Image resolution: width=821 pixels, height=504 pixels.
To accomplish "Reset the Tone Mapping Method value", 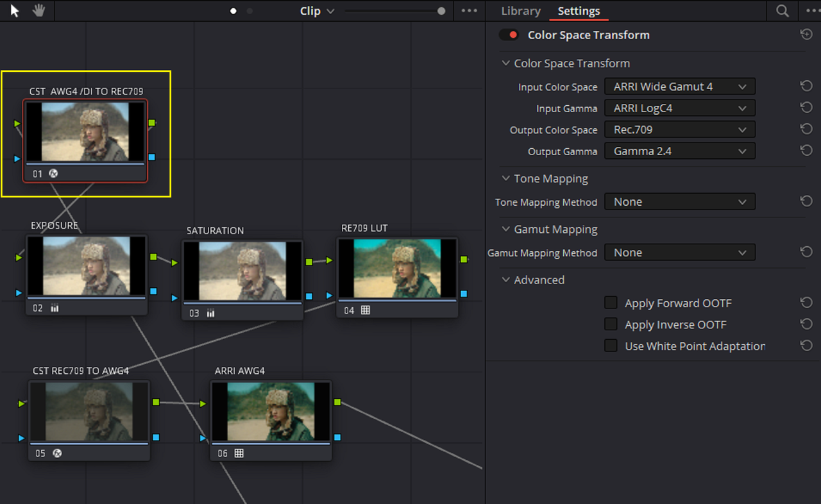I will (806, 201).
